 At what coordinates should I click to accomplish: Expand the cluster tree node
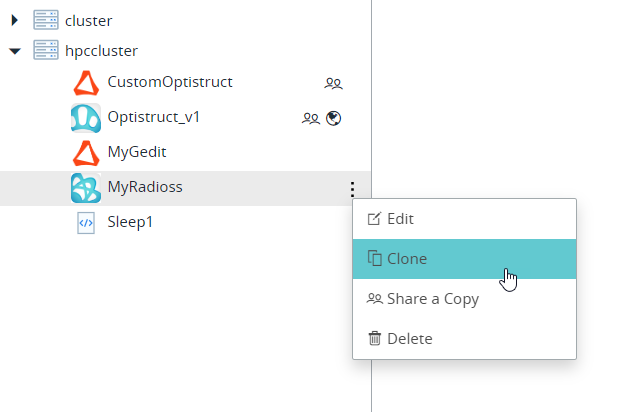point(15,20)
